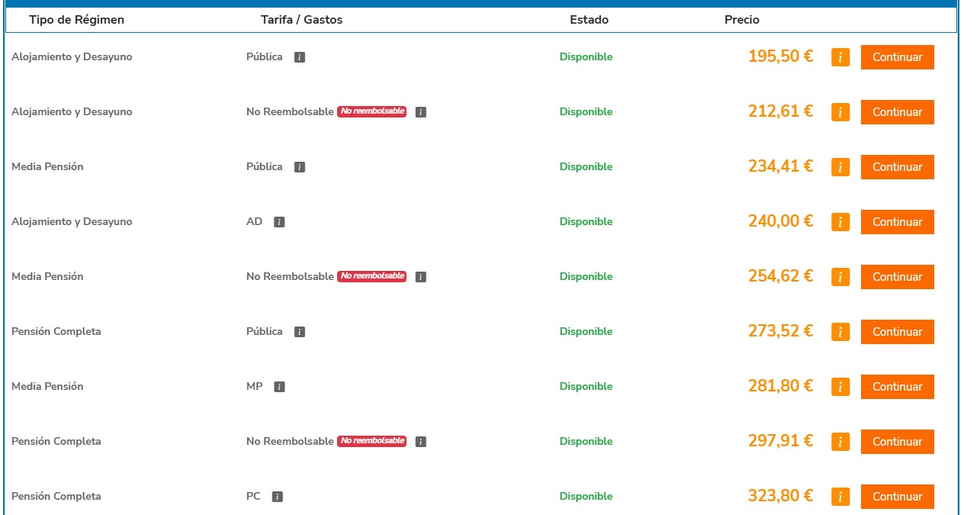Click orange info icon beside 297,91 € price
Image resolution: width=980 pixels, height=515 pixels.
pos(840,442)
